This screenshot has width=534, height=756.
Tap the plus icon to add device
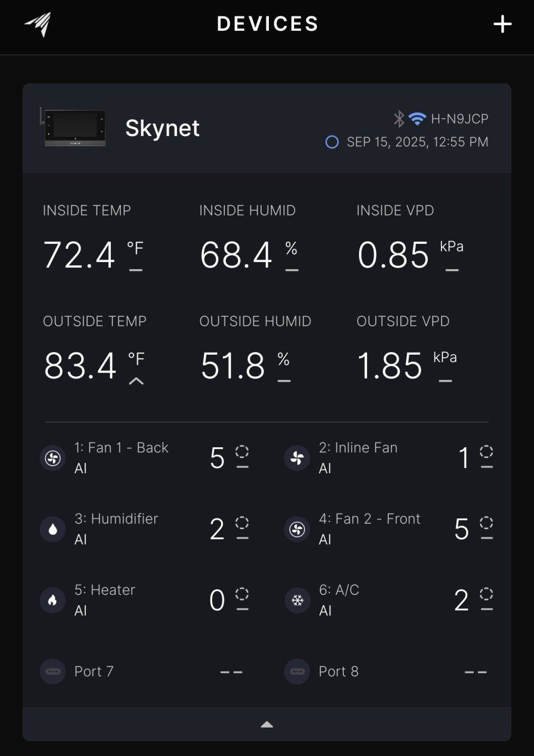click(x=502, y=25)
